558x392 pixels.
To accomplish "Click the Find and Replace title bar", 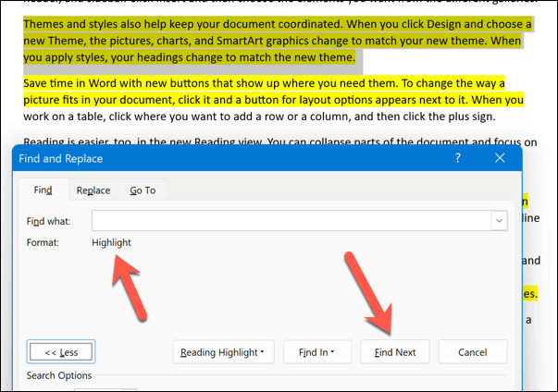I will tap(267, 158).
